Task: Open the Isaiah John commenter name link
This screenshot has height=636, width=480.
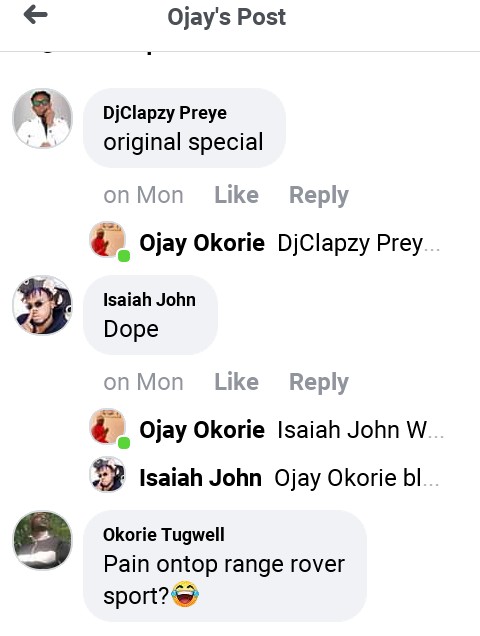Action: point(149,300)
